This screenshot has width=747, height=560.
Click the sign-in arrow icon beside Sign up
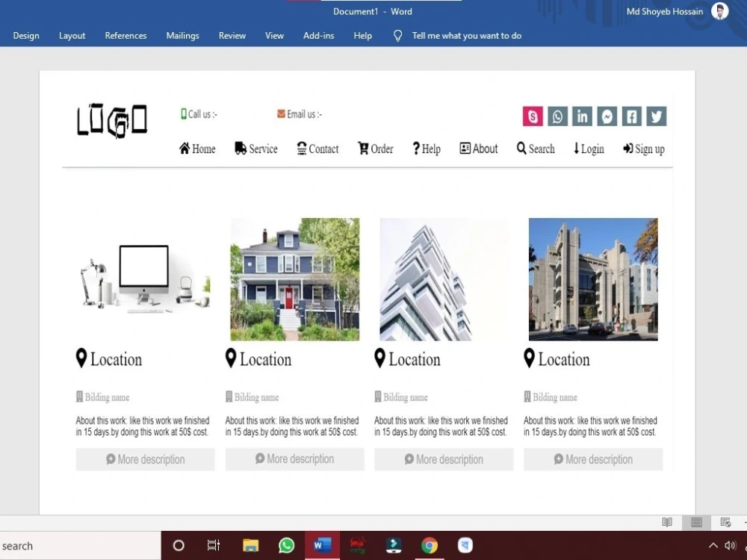pyautogui.click(x=628, y=149)
